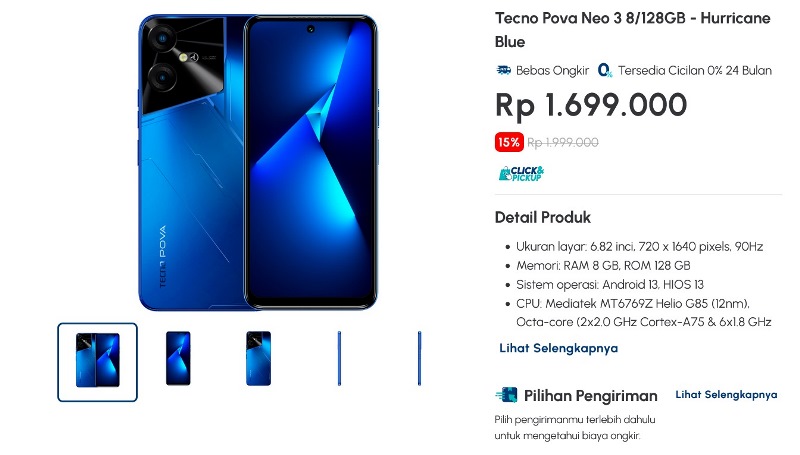The width and height of the screenshot is (800, 455).
Task: Click the red 15% discount badge
Action: click(509, 142)
